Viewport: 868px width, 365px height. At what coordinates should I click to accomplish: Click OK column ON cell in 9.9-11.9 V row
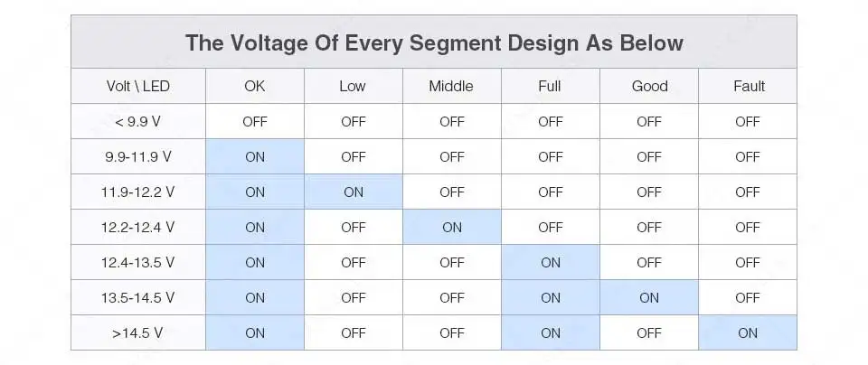click(255, 156)
